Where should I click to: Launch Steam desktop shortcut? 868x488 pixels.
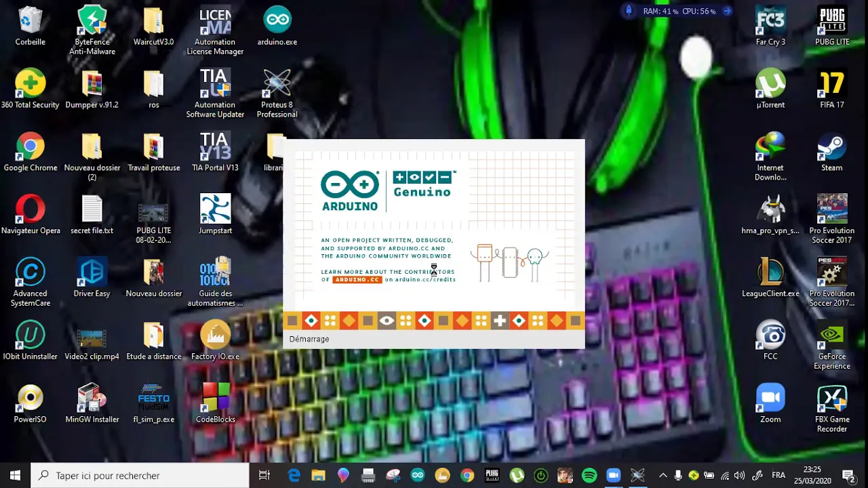pos(832,152)
